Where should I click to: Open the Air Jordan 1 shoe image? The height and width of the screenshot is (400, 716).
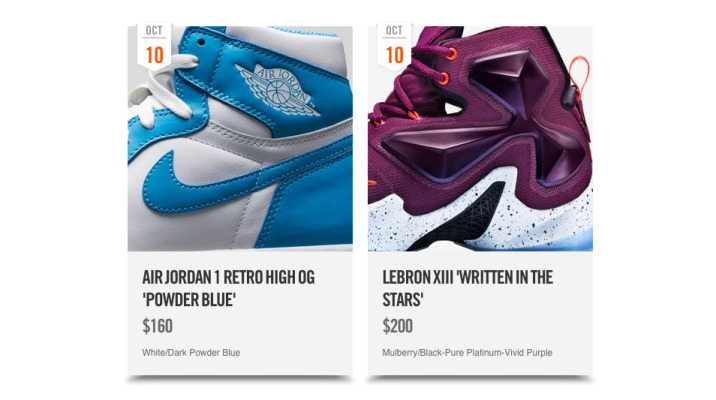pyautogui.click(x=240, y=138)
